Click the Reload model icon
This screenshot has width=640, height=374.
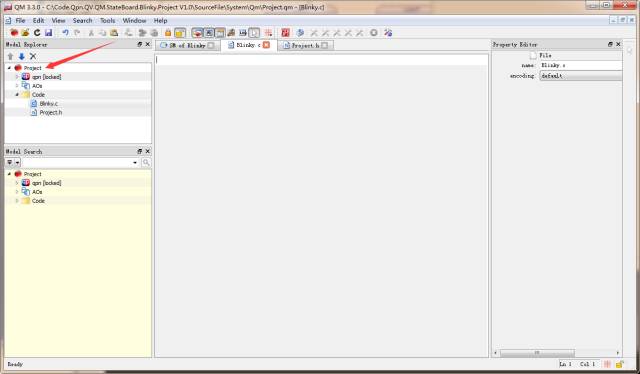coord(37,33)
